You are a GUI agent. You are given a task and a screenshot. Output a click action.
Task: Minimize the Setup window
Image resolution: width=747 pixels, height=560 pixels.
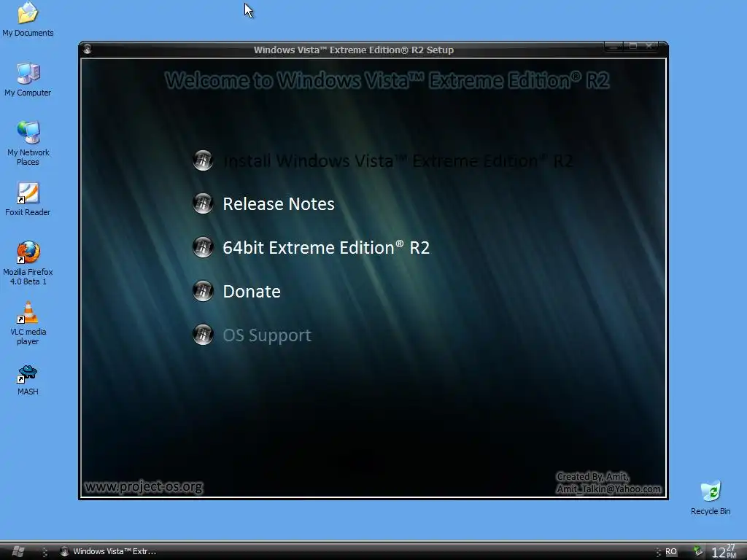tap(614, 47)
